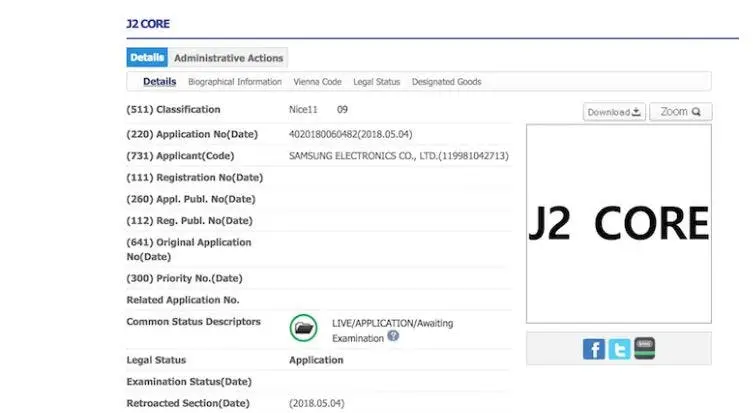Open the underlined Details sub-tab
The width and height of the screenshot is (753, 413).
(x=159, y=82)
